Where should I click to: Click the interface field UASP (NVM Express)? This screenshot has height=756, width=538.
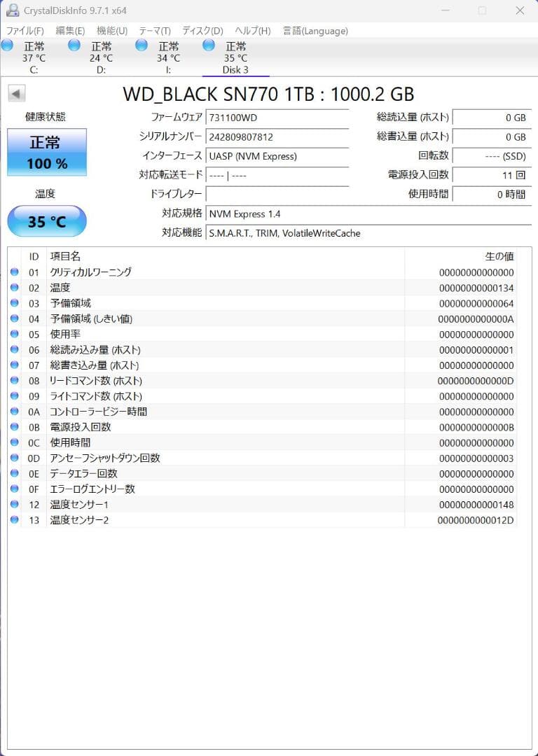click(277, 156)
